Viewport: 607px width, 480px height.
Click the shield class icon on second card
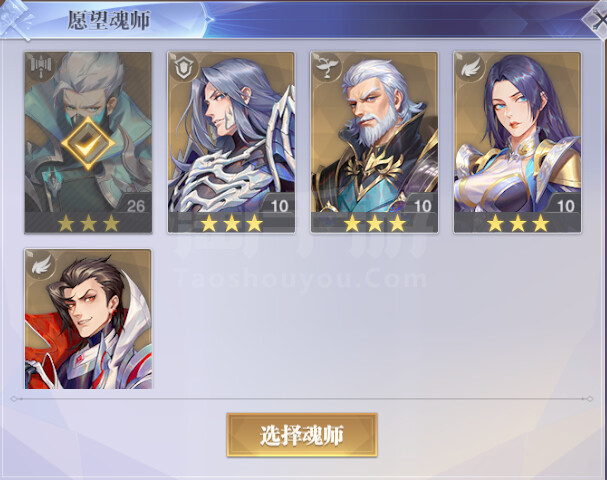[181, 68]
